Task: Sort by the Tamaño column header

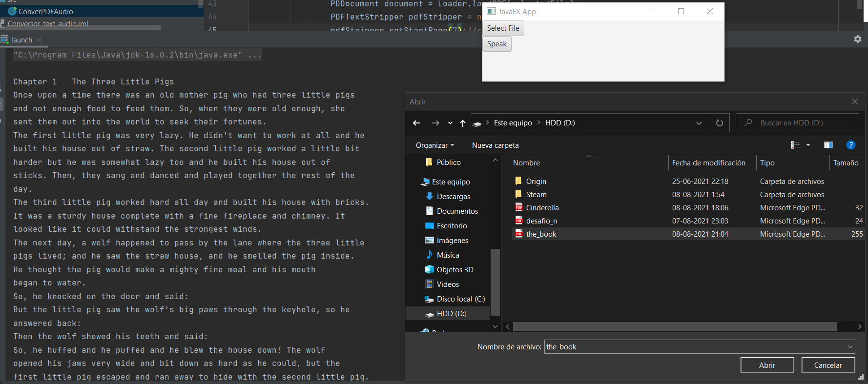Action: (x=847, y=163)
